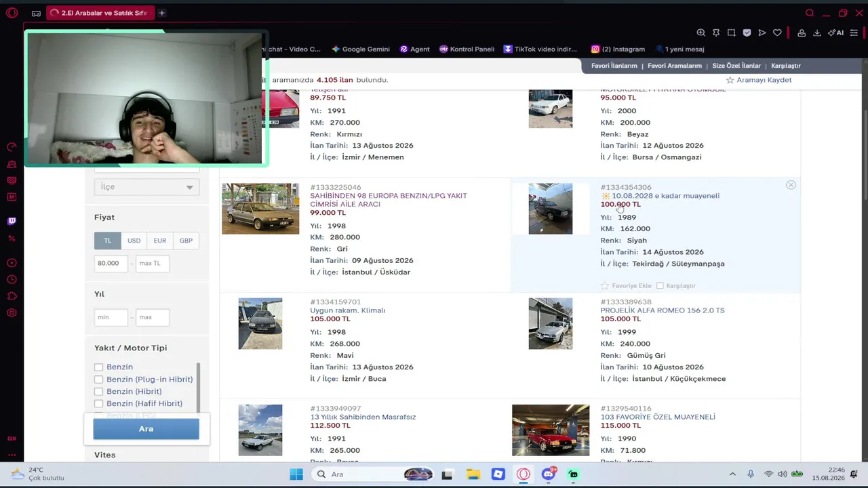868x488 pixels.
Task: Switch to the 2.El Arabalar browser tab
Action: coord(99,13)
